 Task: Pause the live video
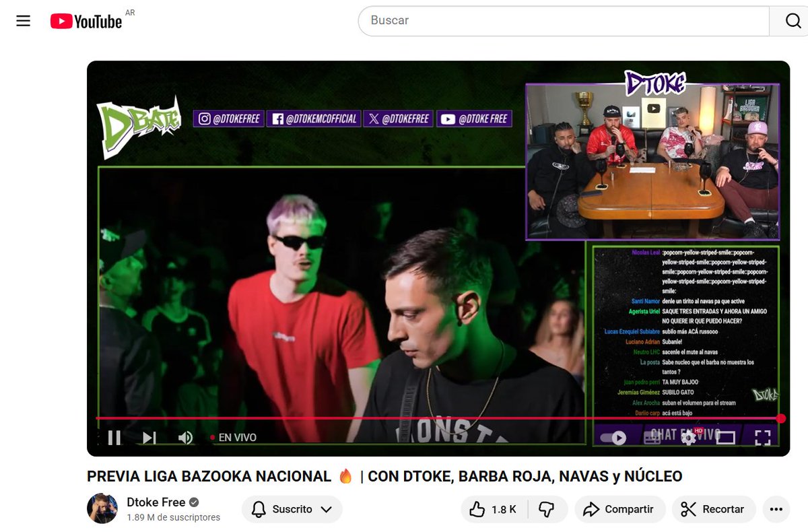tap(114, 438)
